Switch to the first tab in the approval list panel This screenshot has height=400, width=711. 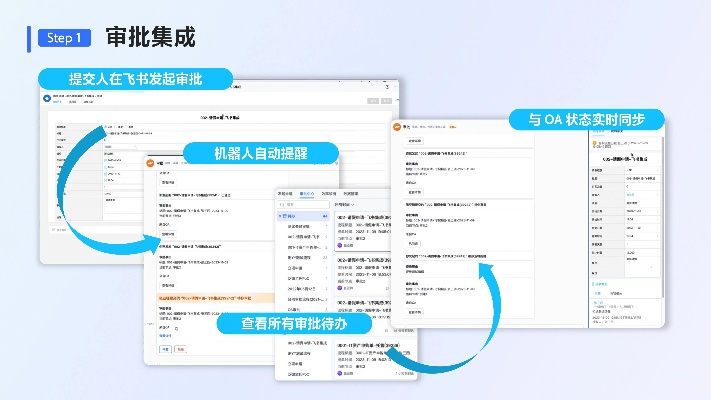(285, 194)
